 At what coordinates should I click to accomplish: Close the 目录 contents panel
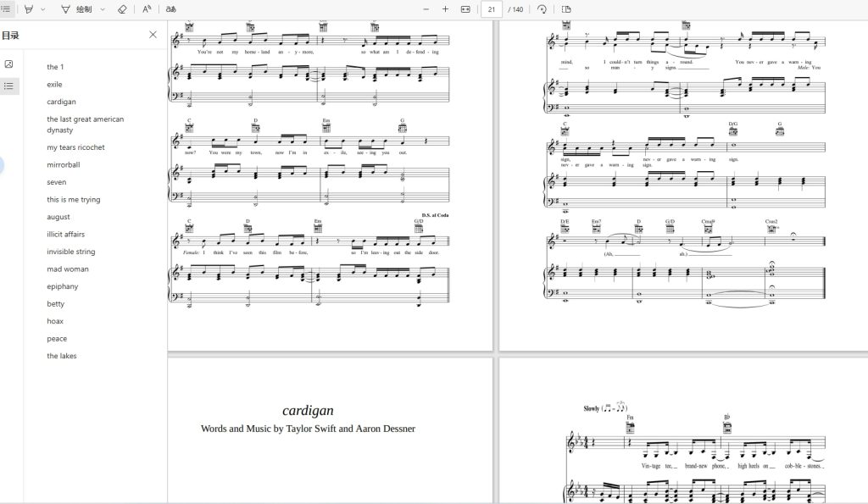153,34
